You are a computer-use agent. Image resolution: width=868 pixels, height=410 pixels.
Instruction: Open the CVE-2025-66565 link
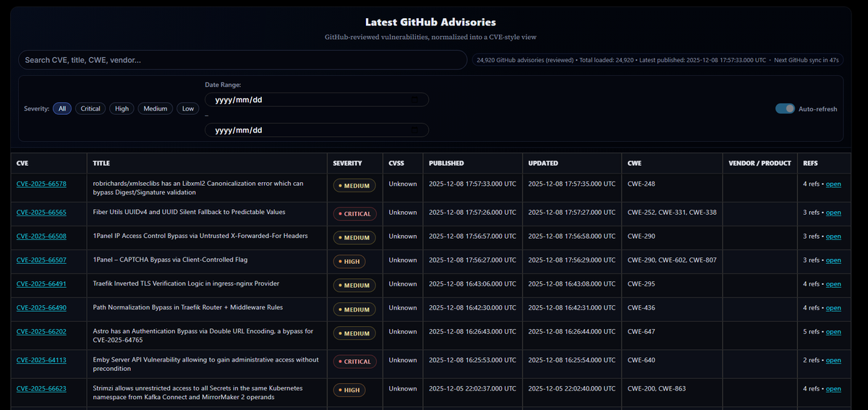[x=41, y=213]
